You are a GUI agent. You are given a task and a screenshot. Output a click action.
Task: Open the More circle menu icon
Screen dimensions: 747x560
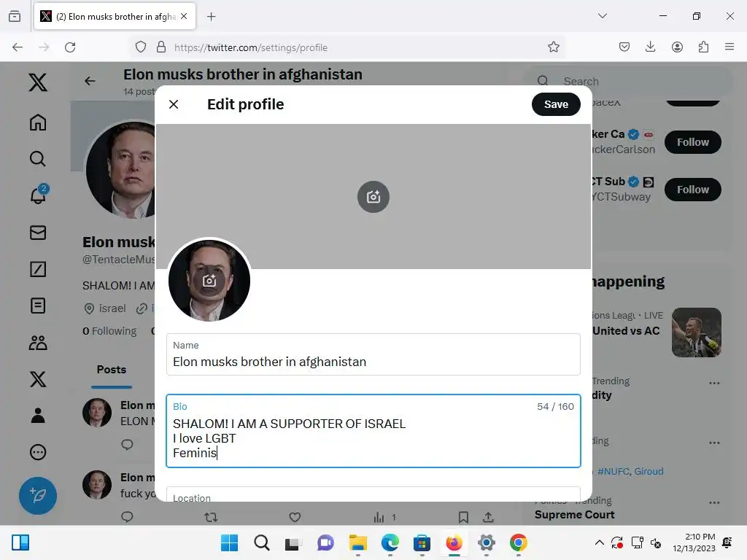point(38,452)
